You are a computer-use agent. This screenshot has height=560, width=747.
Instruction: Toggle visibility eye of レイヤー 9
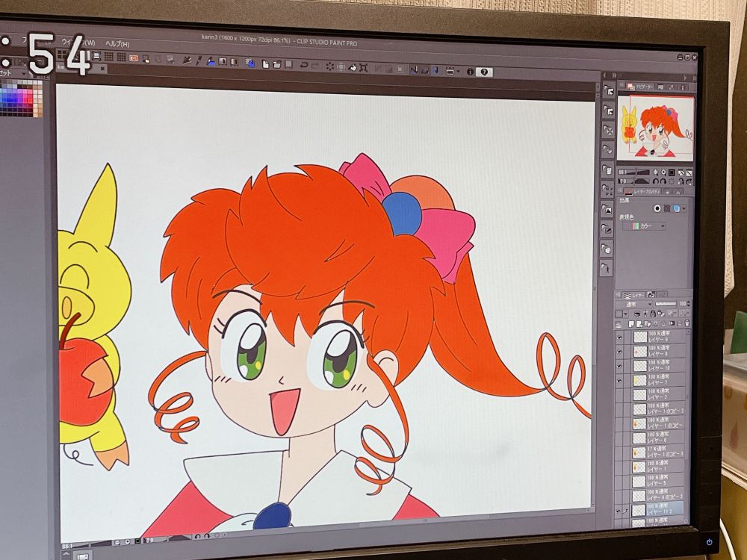click(x=619, y=337)
